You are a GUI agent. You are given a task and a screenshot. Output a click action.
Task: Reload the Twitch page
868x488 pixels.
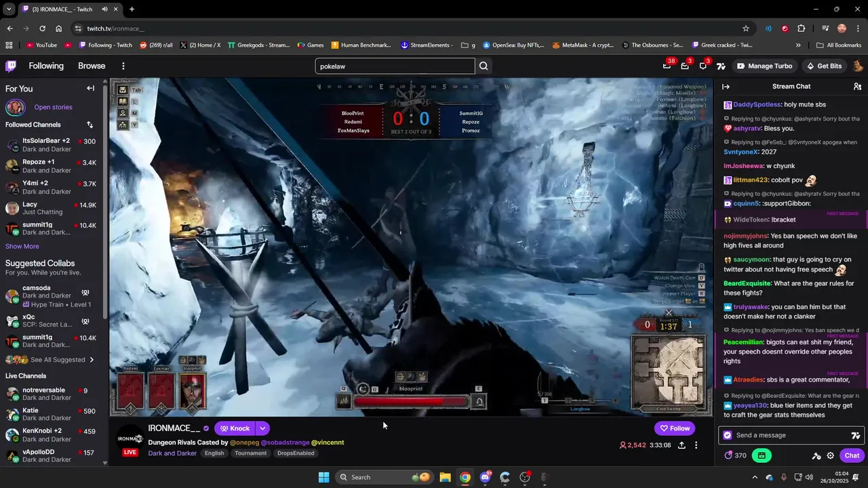(42, 28)
